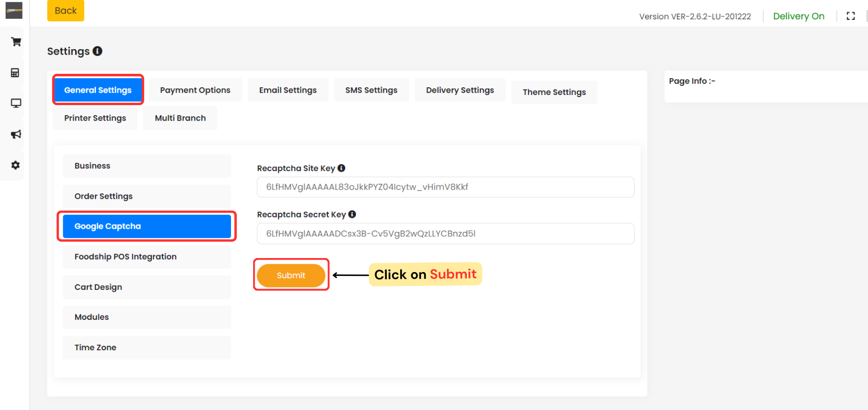
Task: Open the Delivery Settings tab
Action: tap(460, 90)
